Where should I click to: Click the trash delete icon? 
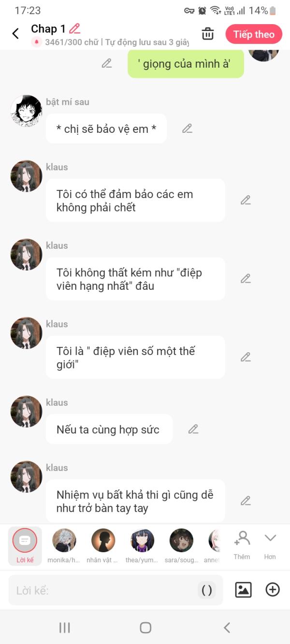click(208, 34)
